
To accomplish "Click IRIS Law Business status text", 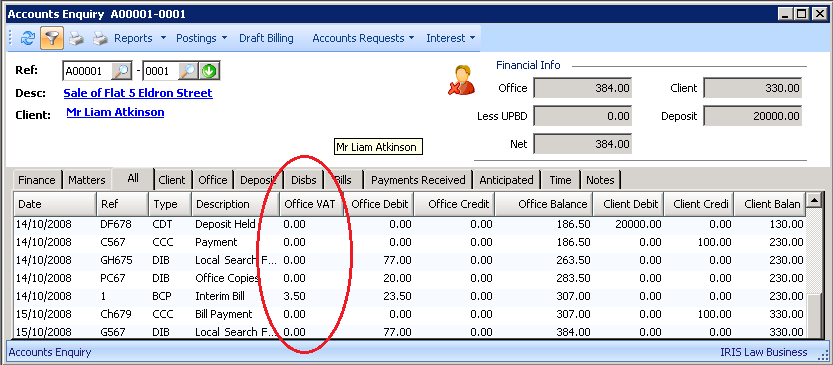I will [764, 352].
